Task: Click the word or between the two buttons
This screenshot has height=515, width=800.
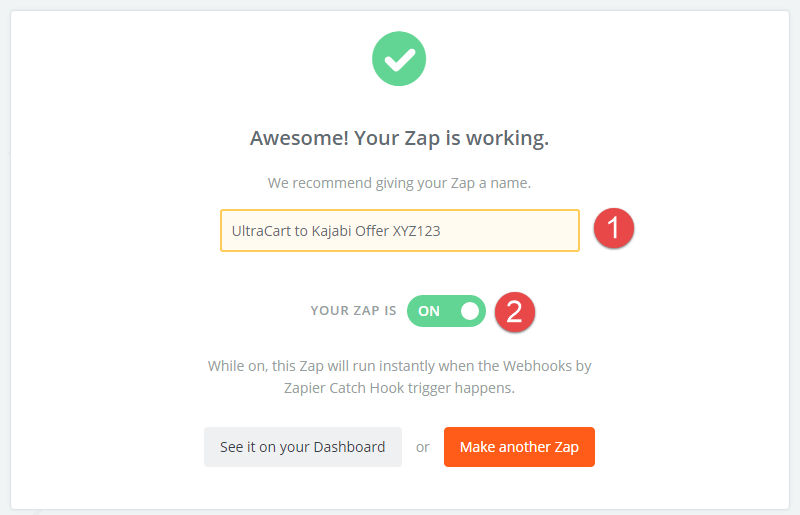Action: tap(422, 448)
